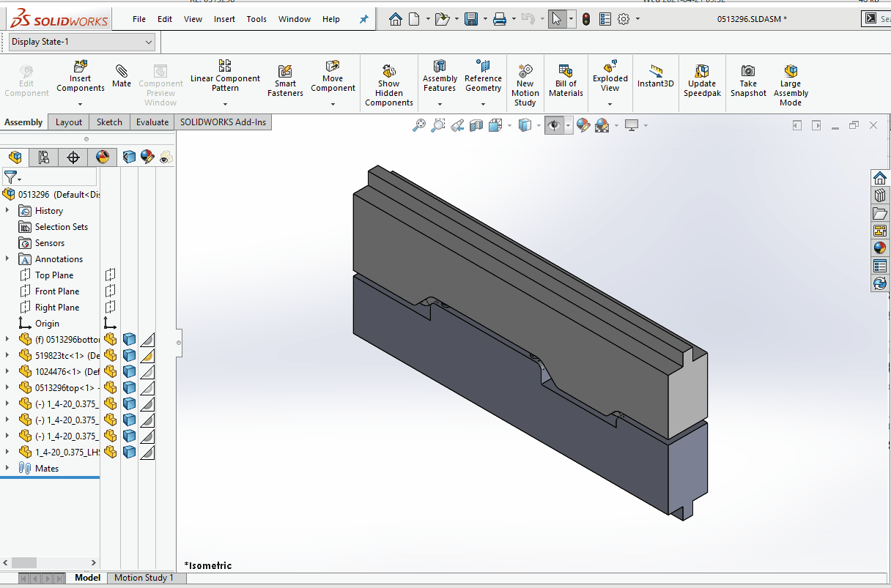The image size is (891, 588).
Task: Click the Bill of Materials button
Action: tap(566, 79)
